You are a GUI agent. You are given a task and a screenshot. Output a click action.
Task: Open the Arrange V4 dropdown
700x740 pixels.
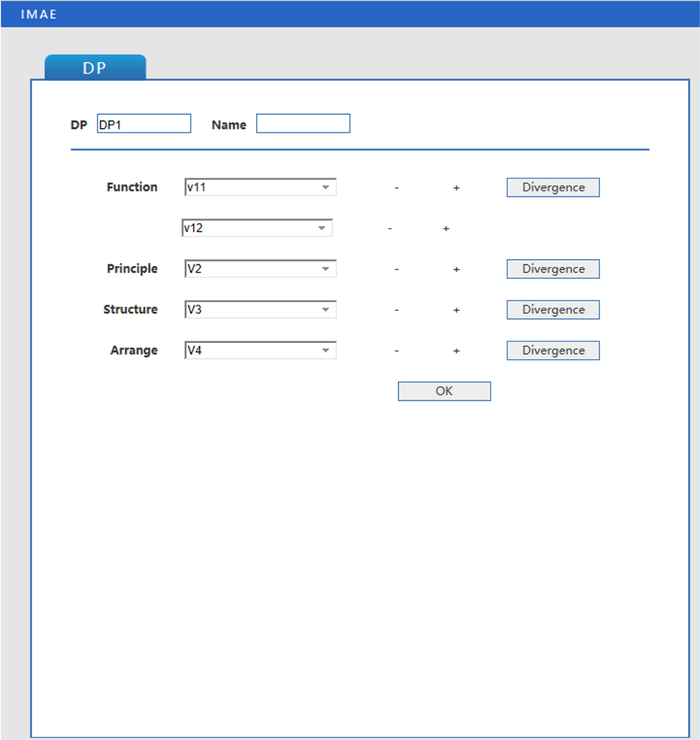260,350
